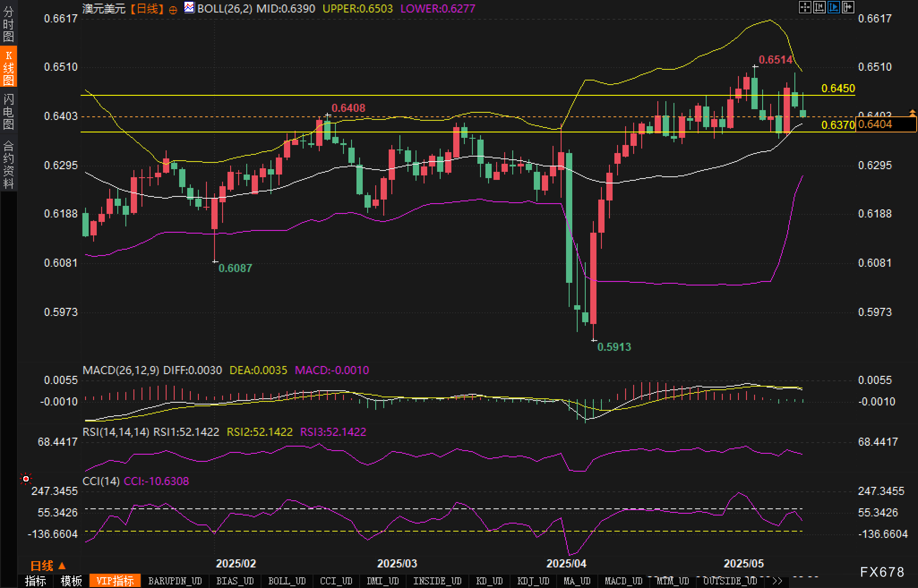Click the red sun marker beside CCI panel
This screenshot has height=588, width=918.
click(26, 479)
